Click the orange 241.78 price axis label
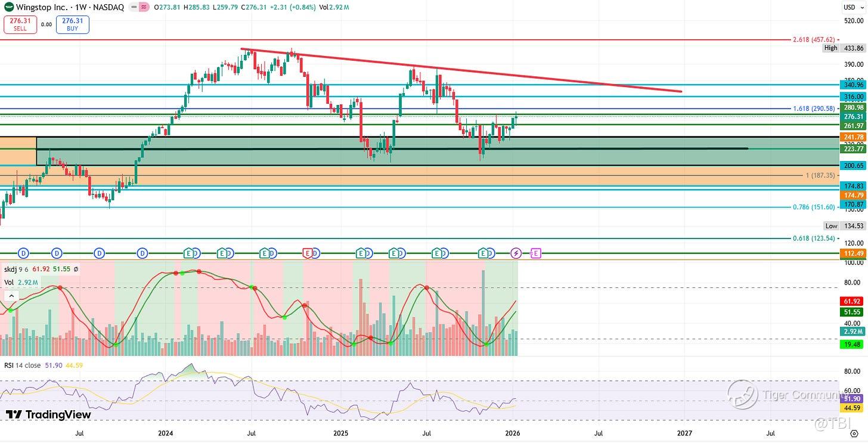 (x=852, y=137)
